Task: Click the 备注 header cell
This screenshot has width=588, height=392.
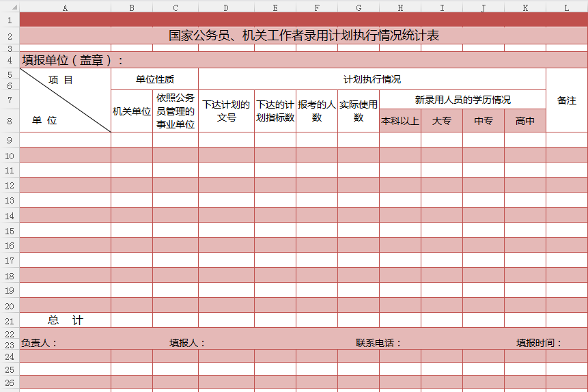Action: (x=566, y=100)
